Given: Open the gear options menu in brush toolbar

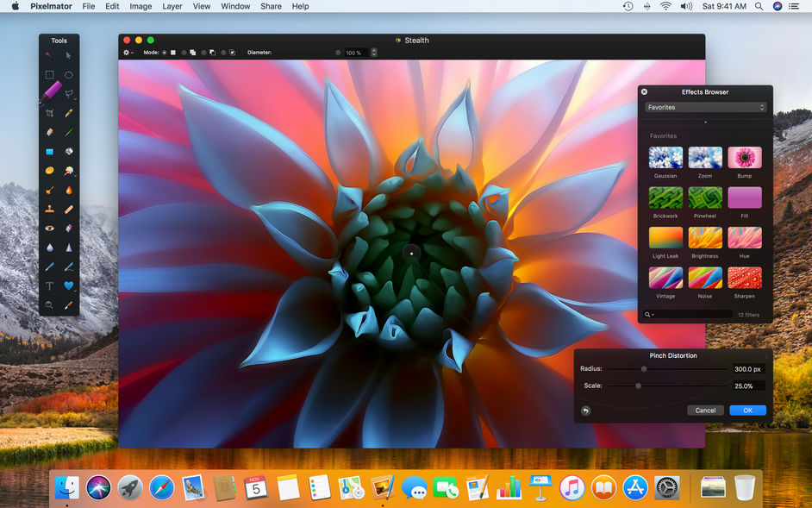Looking at the screenshot, I should 127,53.
